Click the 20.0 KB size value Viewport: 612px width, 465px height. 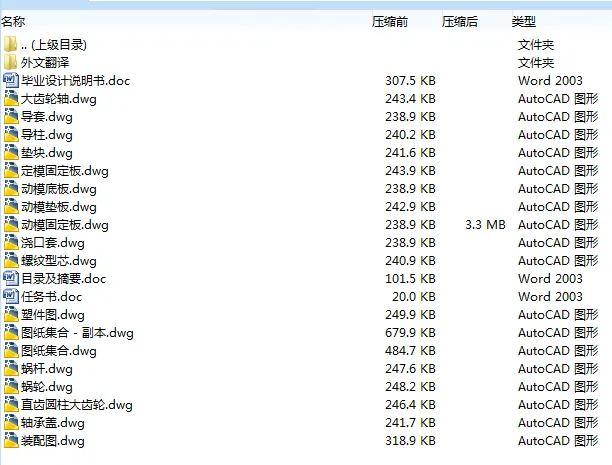coord(414,296)
